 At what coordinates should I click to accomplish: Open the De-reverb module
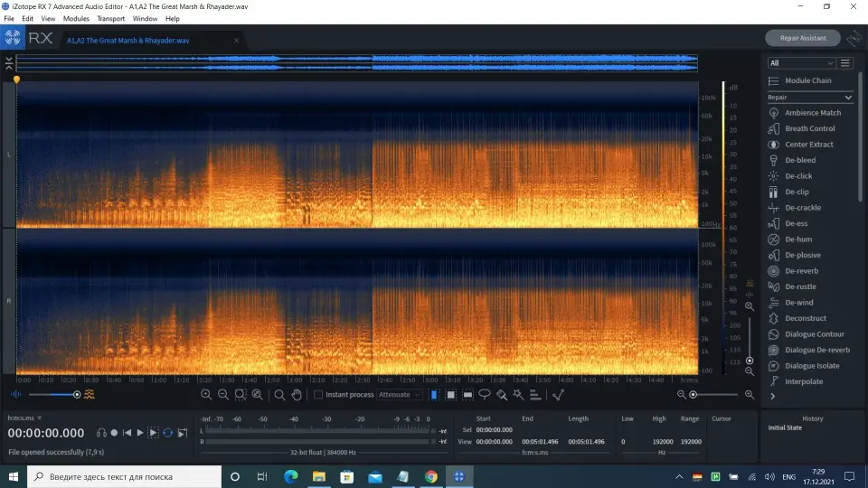[800, 271]
